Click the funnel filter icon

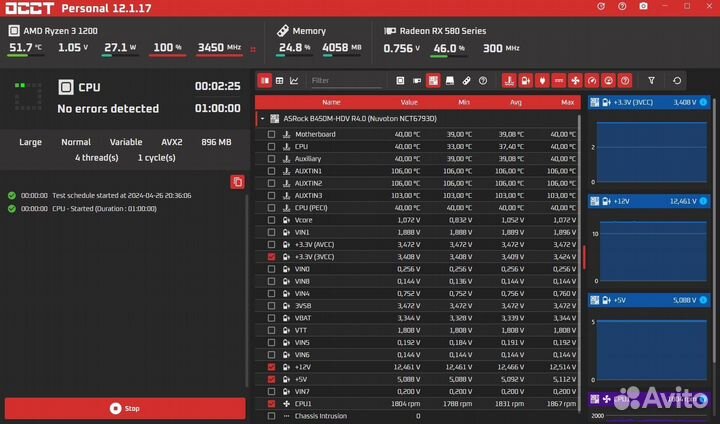click(651, 80)
